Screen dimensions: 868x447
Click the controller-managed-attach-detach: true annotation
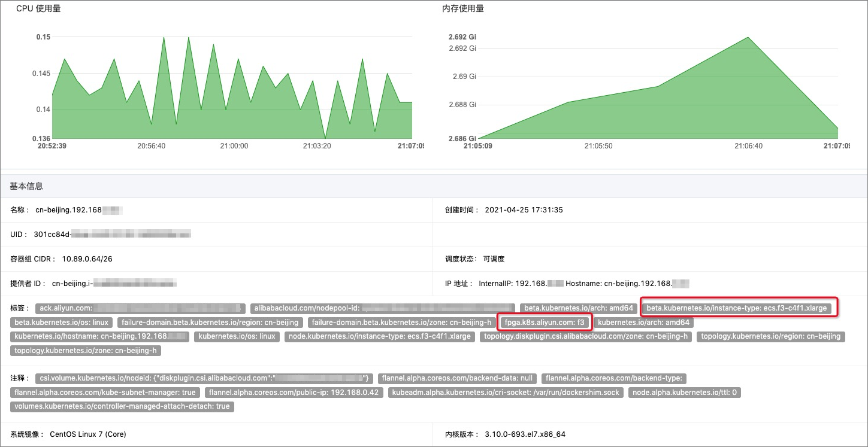(122, 406)
